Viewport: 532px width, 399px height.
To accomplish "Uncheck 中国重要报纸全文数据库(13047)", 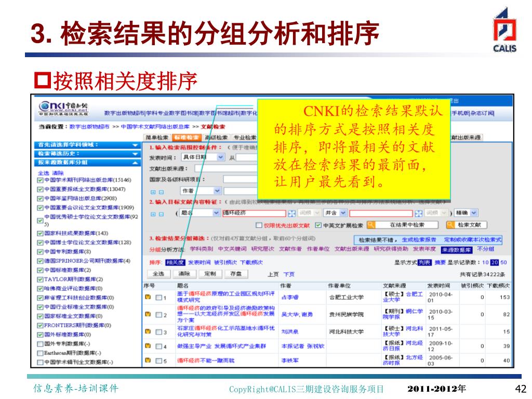I will (41, 189).
